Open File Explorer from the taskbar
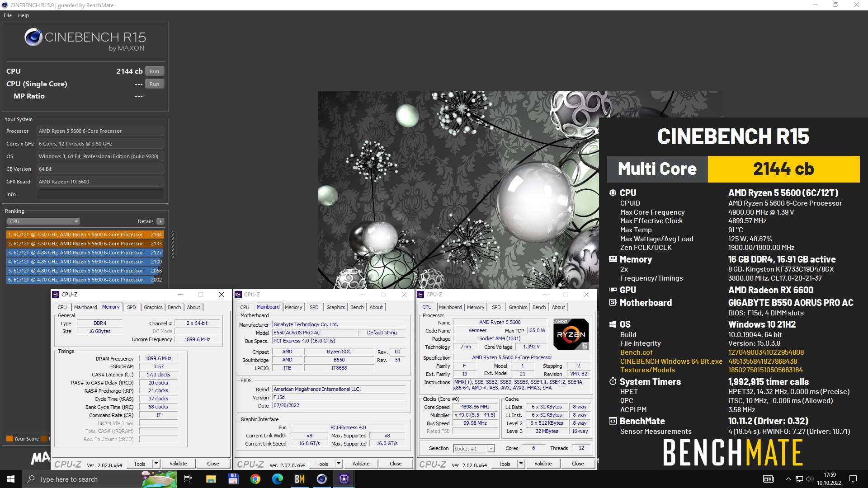Image resolution: width=868 pixels, height=488 pixels. click(x=211, y=479)
